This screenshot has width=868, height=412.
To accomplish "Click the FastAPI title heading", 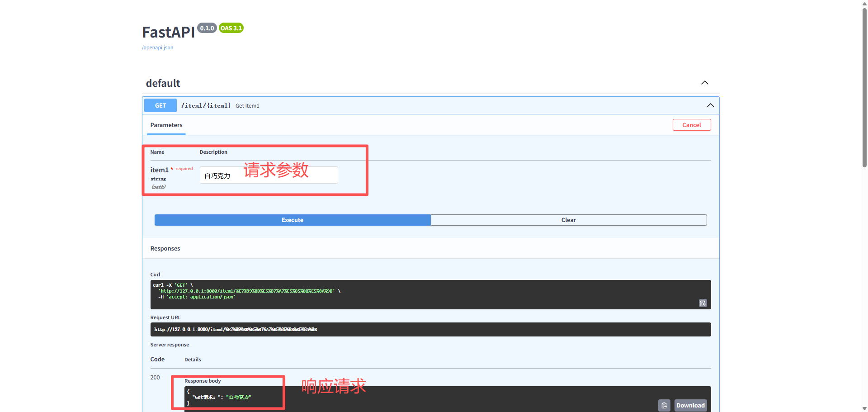I will click(168, 32).
